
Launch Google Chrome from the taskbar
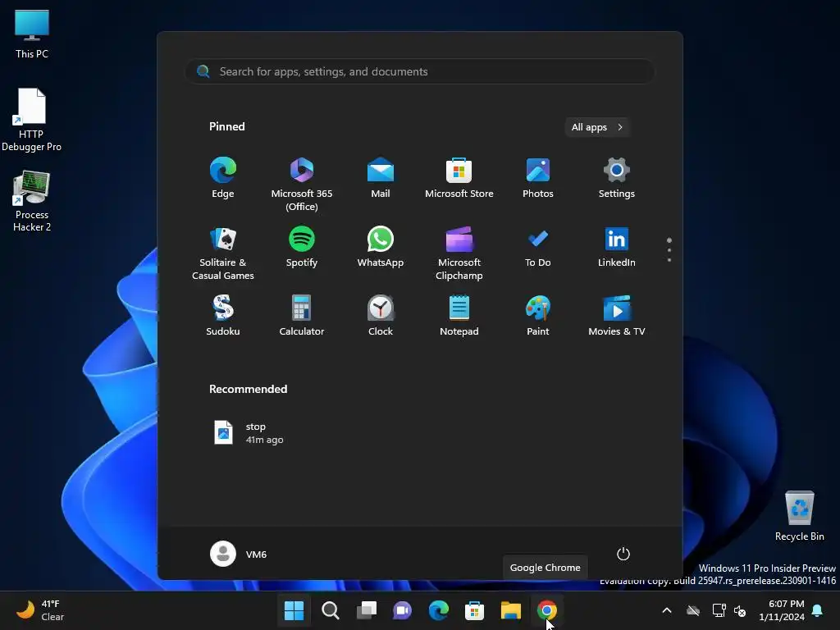pos(547,610)
